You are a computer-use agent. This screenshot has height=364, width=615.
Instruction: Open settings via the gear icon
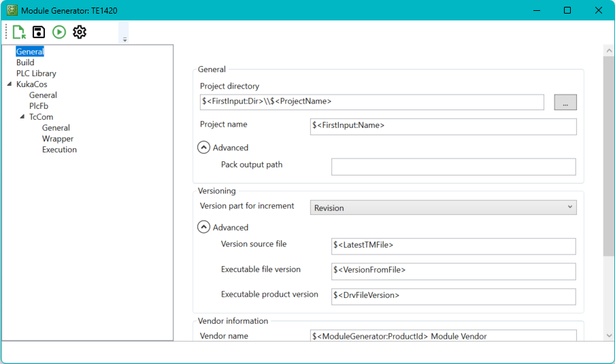(x=80, y=32)
